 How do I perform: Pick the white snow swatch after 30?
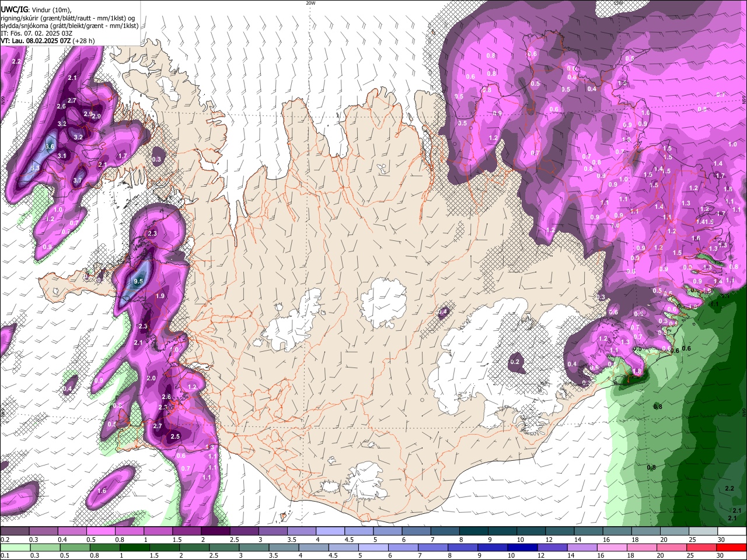(x=732, y=532)
